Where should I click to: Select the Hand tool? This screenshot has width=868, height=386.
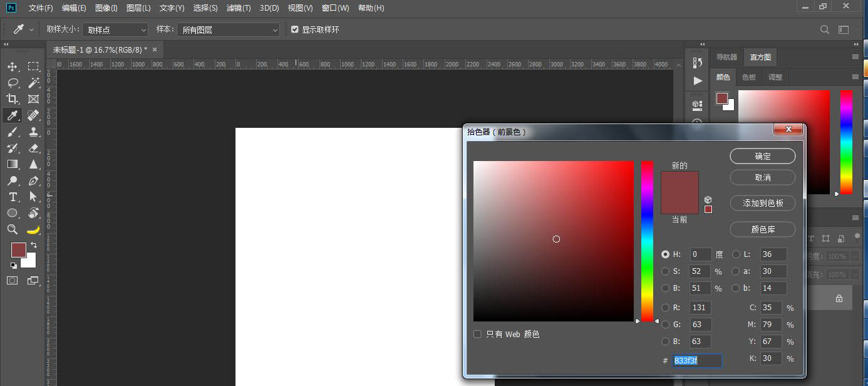pyautogui.click(x=33, y=213)
